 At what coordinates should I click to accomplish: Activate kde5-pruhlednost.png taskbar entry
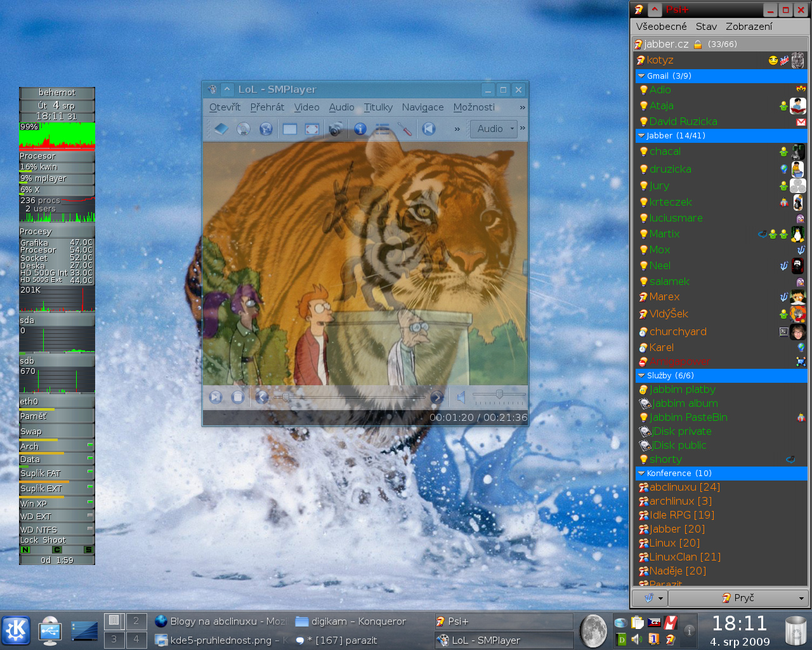coord(221,640)
